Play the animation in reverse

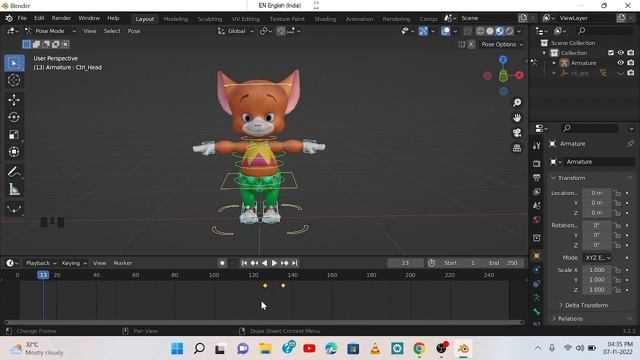coord(264,263)
